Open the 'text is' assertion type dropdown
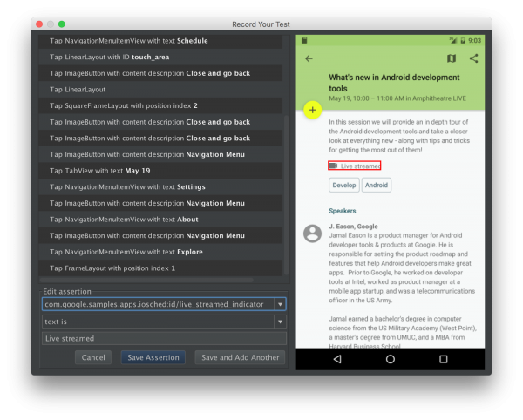This screenshot has height=420, width=523. 280,322
